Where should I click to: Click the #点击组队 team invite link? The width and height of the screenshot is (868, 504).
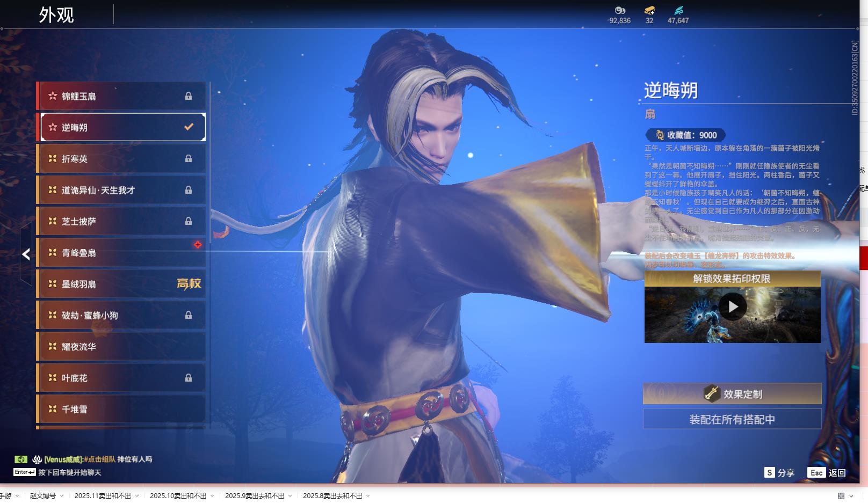pyautogui.click(x=100, y=459)
